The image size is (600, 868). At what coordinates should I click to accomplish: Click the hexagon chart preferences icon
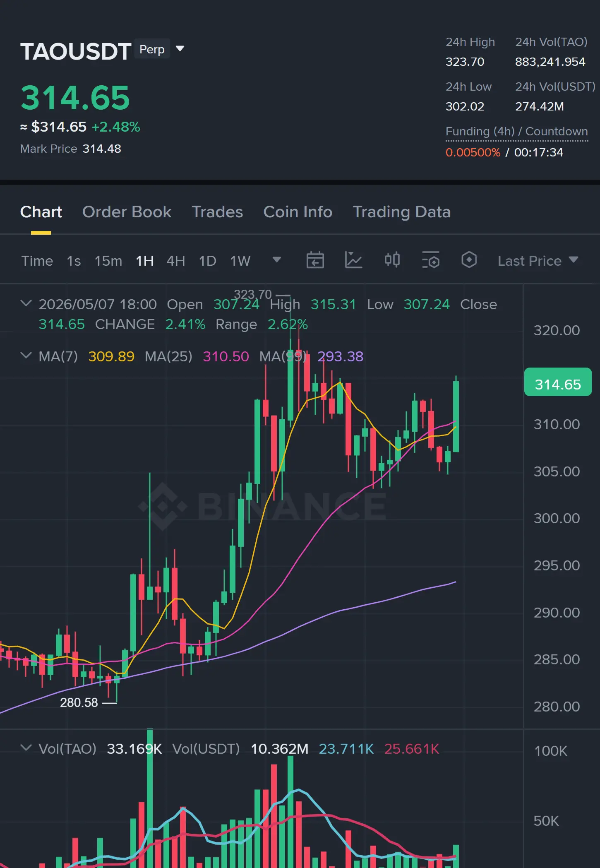tap(469, 260)
